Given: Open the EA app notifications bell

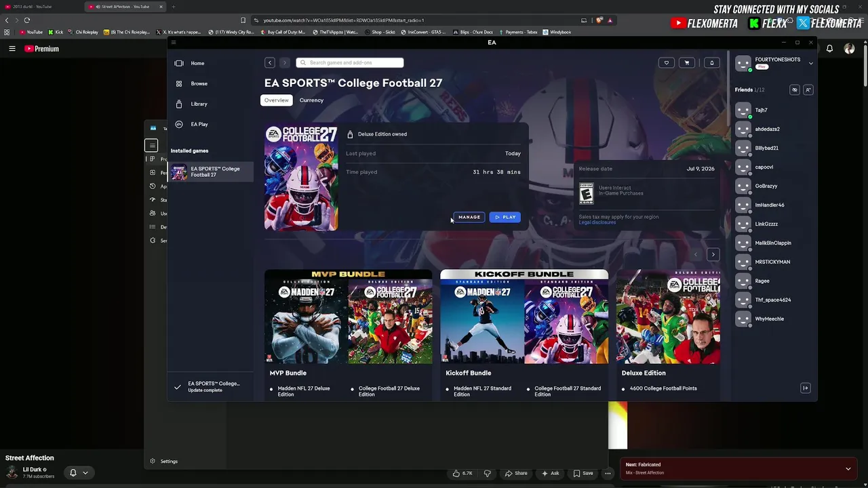Looking at the screenshot, I should (x=711, y=63).
